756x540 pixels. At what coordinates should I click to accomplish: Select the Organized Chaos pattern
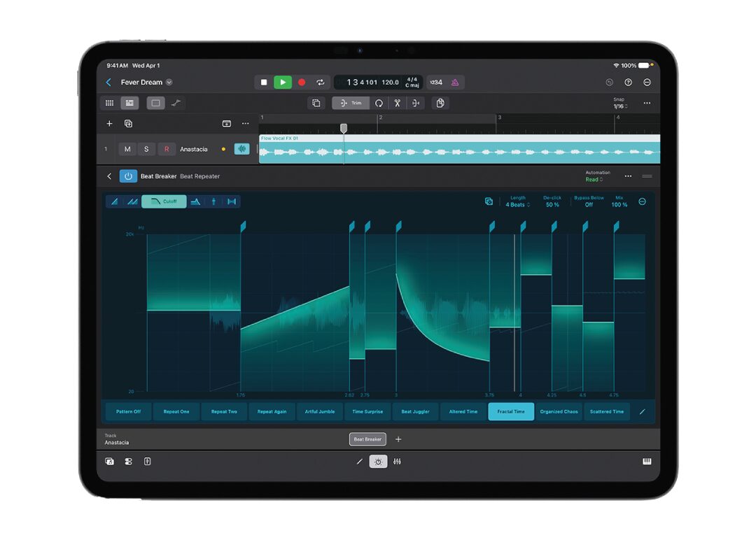click(559, 412)
